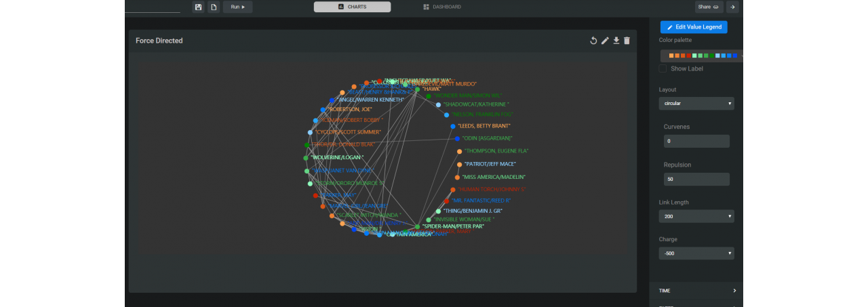
Task: Click the Edit Value Legend button
Action: tap(694, 27)
